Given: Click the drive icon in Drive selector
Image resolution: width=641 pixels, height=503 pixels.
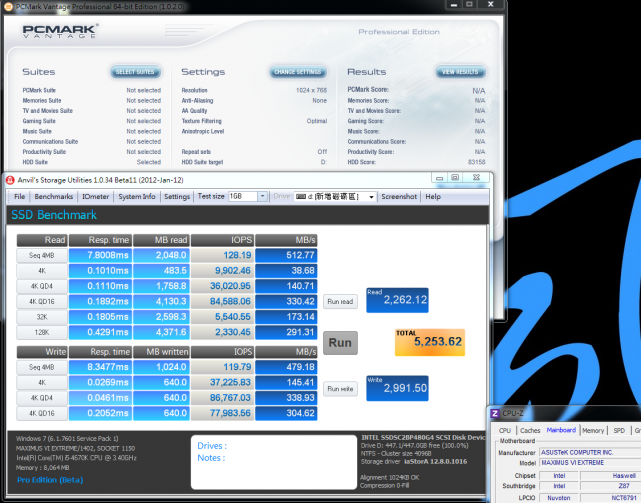Looking at the screenshot, I should coord(301,197).
